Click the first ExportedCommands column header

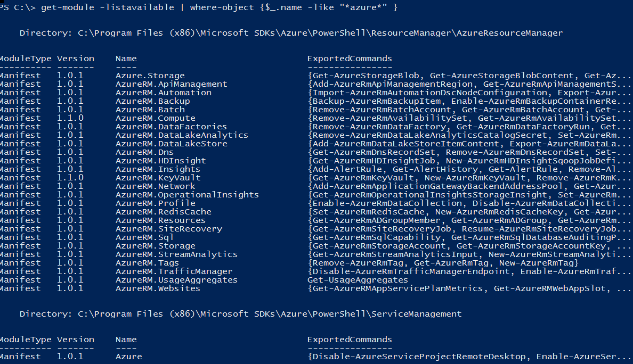pyautogui.click(x=350, y=59)
